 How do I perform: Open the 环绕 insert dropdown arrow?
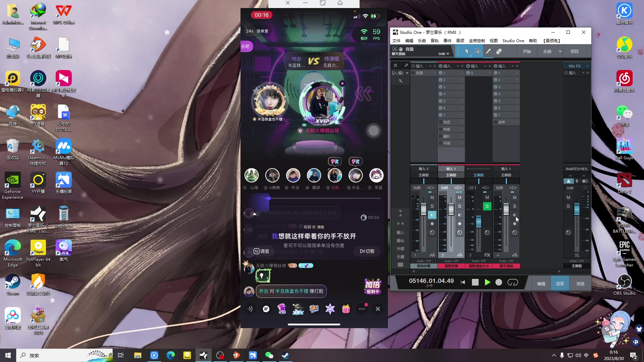462,143
